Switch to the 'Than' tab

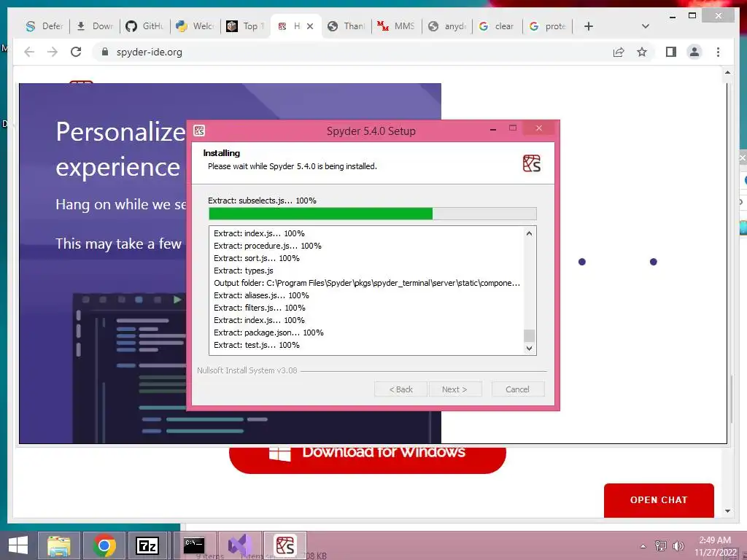[347, 26]
